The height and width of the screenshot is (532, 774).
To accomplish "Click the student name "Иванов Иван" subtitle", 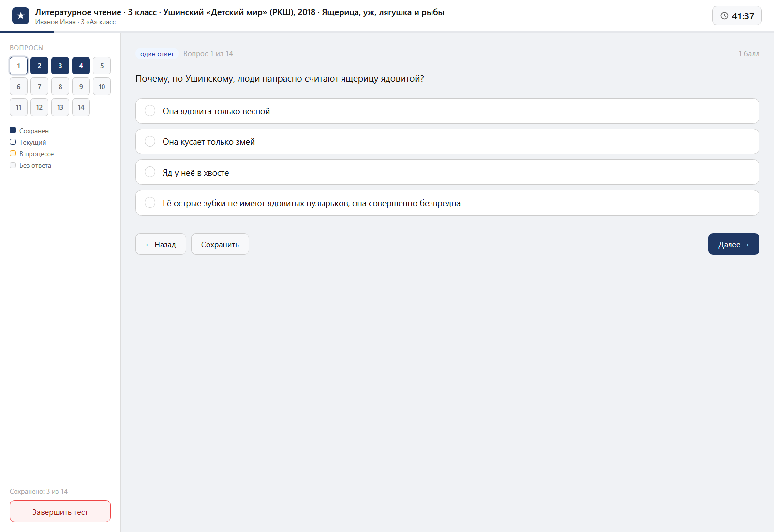I will 75,22.
